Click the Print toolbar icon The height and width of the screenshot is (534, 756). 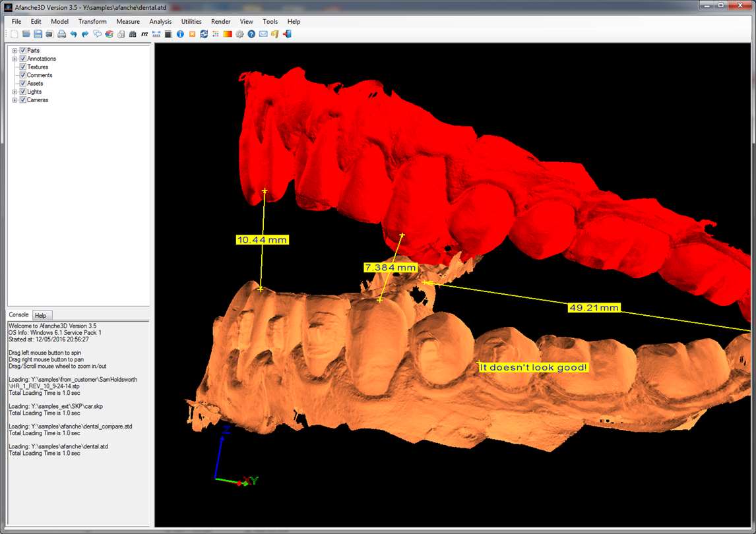coord(61,34)
